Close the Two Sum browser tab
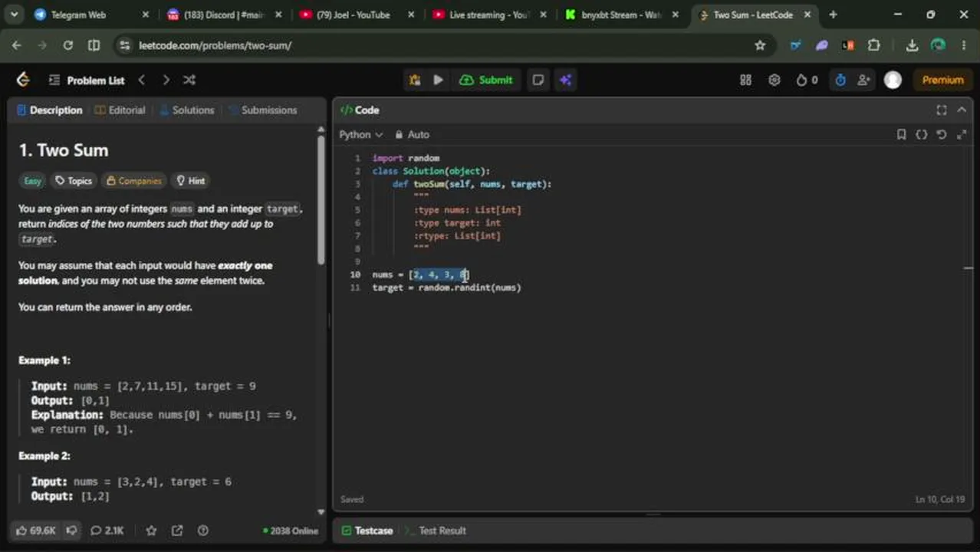Screen dimensions: 980x552 tap(807, 15)
